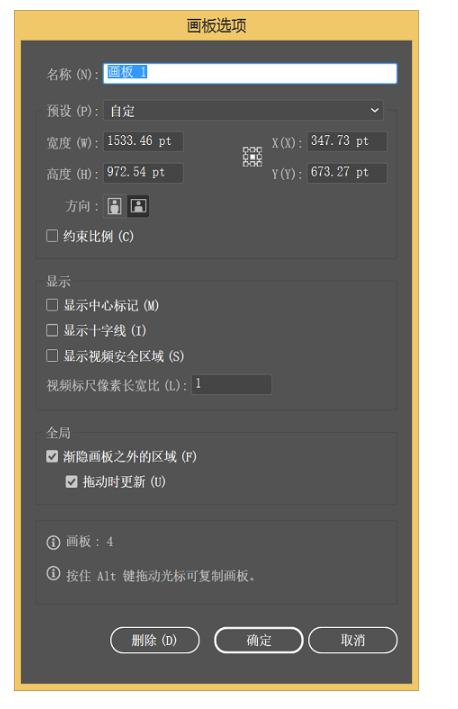Enable 显示视频安全区域 (S) checkbox
Viewport: 458px width, 709px height.
(x=52, y=355)
